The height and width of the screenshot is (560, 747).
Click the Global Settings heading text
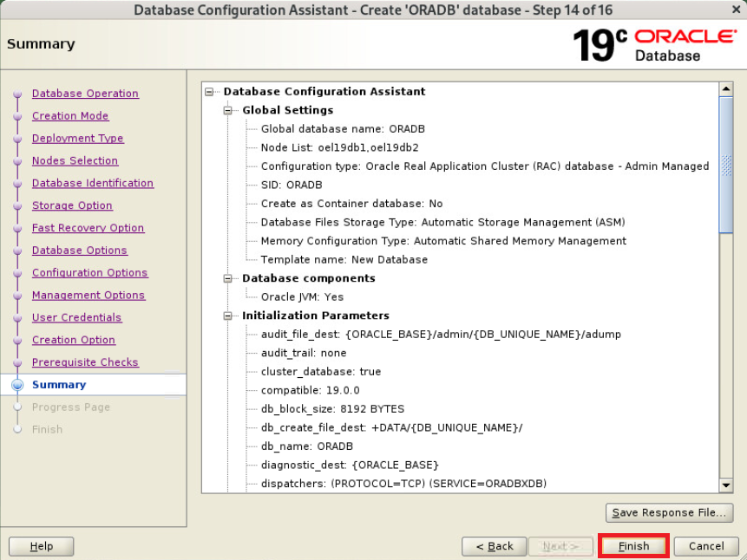pyautogui.click(x=288, y=110)
